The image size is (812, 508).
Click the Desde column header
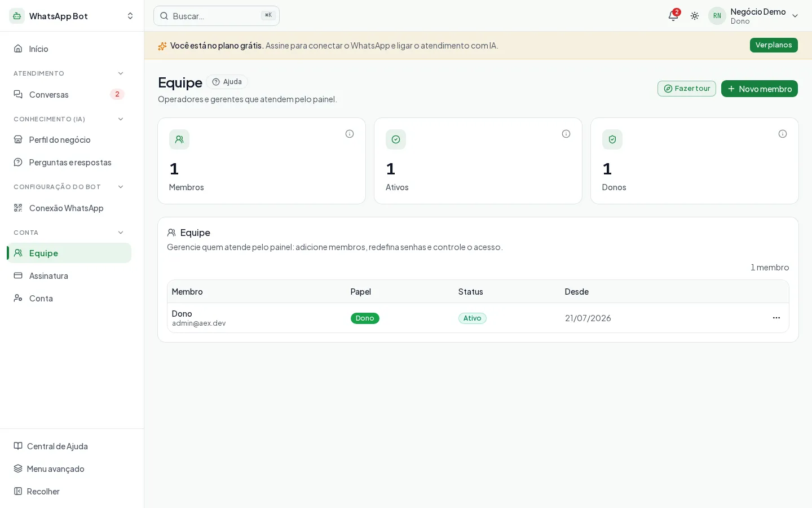577,292
